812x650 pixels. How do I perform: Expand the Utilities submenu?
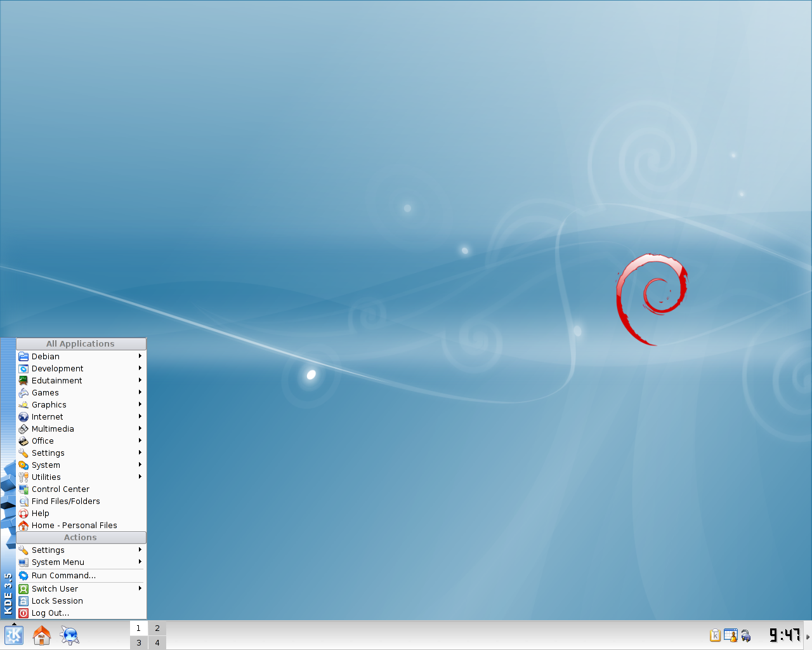pos(81,477)
